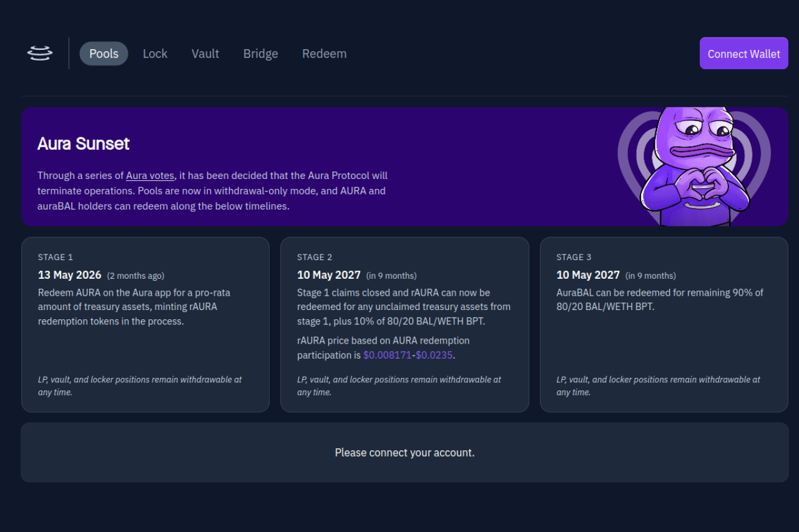Click the Stage 2 withdrawable-at-any-time note
Image resolution: width=799 pixels, height=532 pixels.
[399, 386]
